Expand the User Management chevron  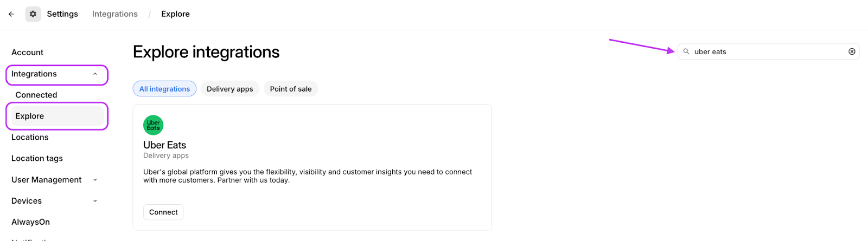[x=95, y=180]
